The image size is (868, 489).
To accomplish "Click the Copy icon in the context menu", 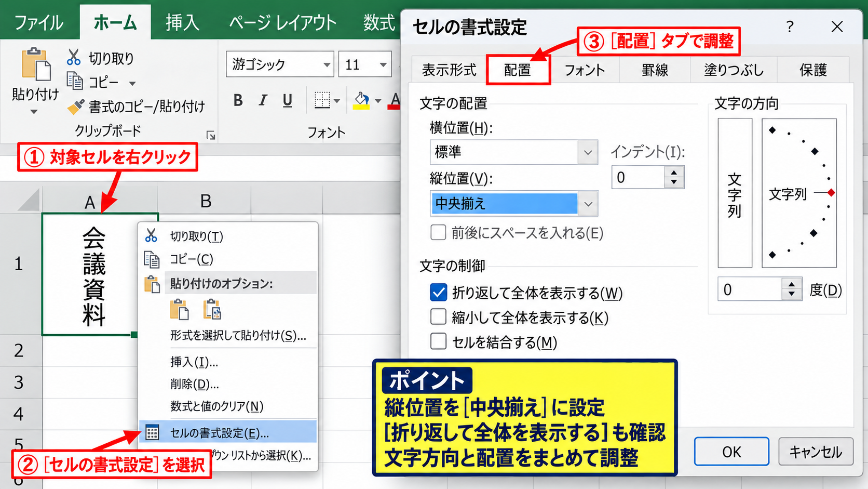I will pyautogui.click(x=152, y=259).
